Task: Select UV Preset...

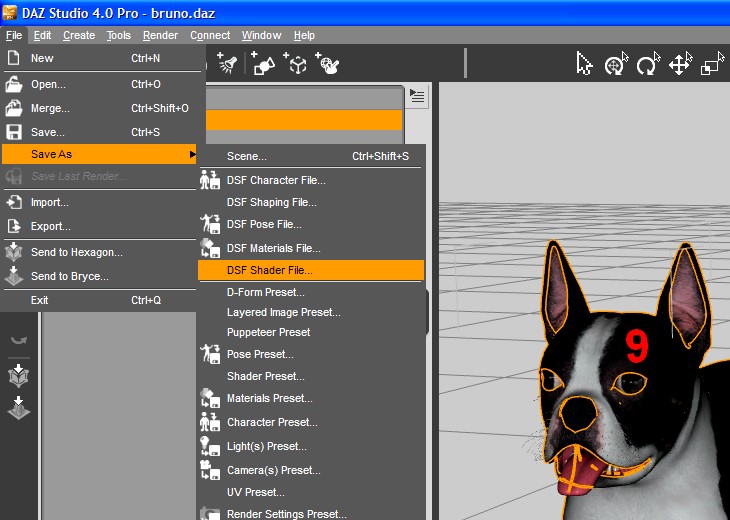Action: (311, 492)
